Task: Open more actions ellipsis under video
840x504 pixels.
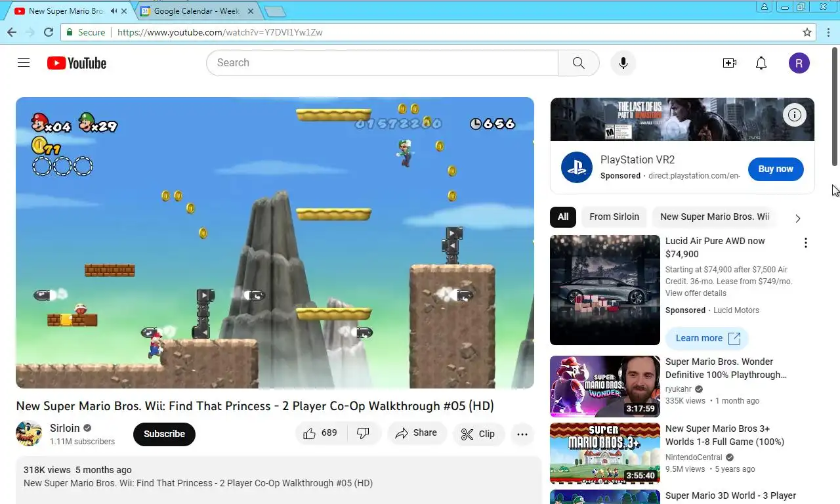Action: click(522, 434)
